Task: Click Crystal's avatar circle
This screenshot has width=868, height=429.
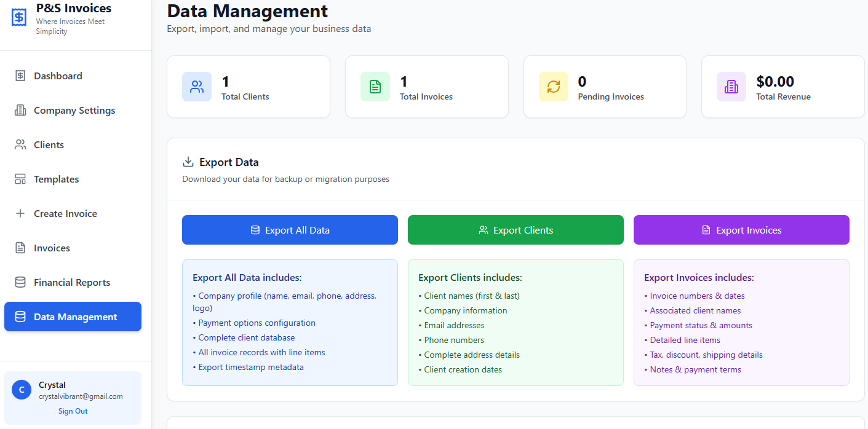Action: click(x=21, y=390)
